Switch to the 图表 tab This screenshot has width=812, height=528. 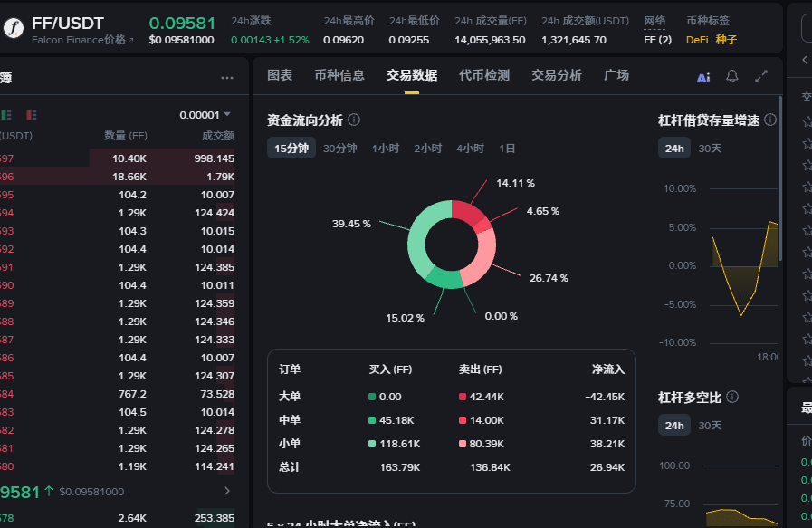(280, 76)
